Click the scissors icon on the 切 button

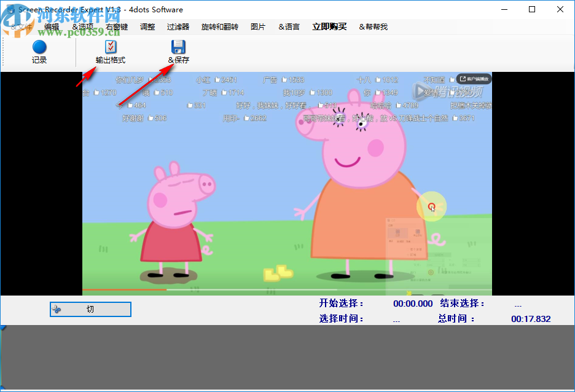[x=57, y=309]
